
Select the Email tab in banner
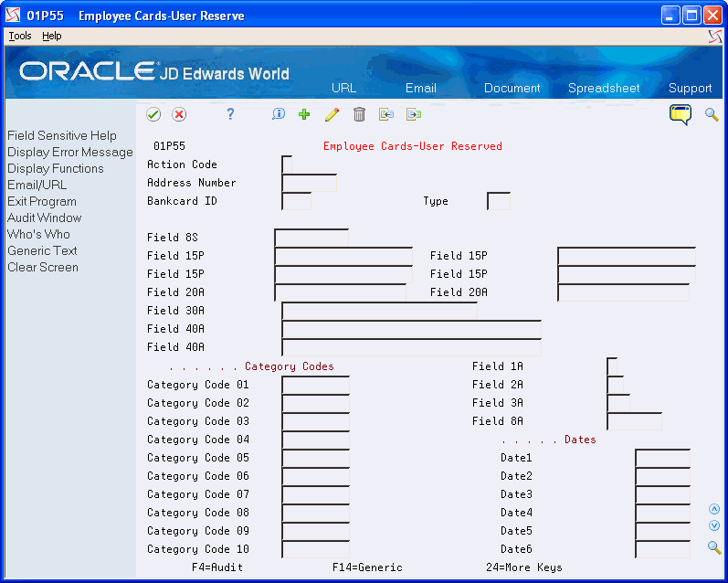(x=421, y=88)
